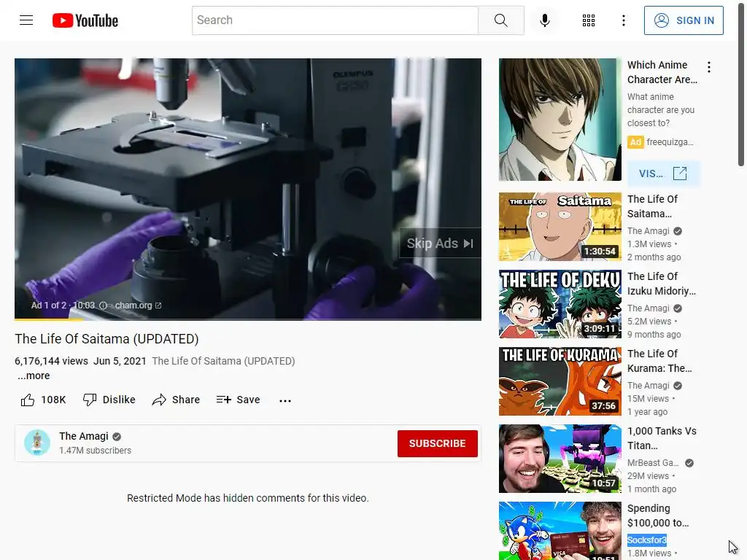Click the VIS... visit site button

pyautogui.click(x=662, y=174)
